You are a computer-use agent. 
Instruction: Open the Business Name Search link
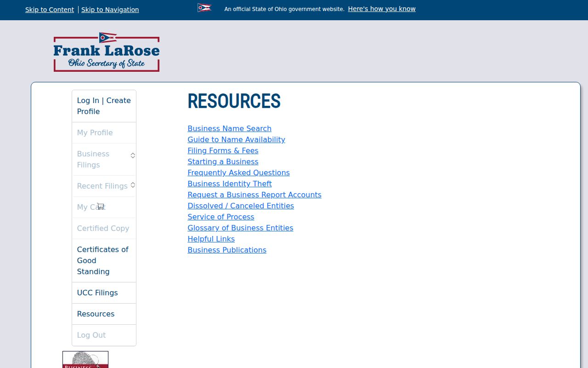pyautogui.click(x=229, y=128)
